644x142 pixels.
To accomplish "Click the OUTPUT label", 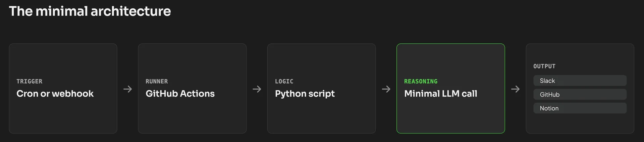I will tap(544, 66).
